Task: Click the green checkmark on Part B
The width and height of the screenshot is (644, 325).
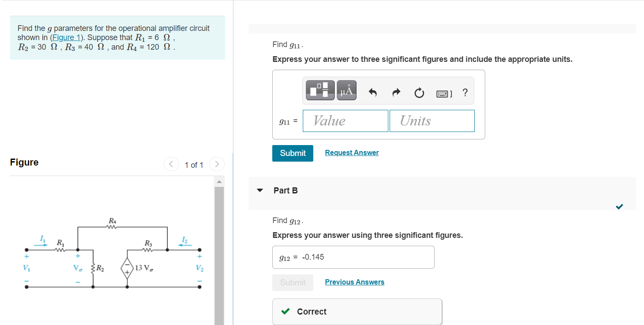Action: 619,207
